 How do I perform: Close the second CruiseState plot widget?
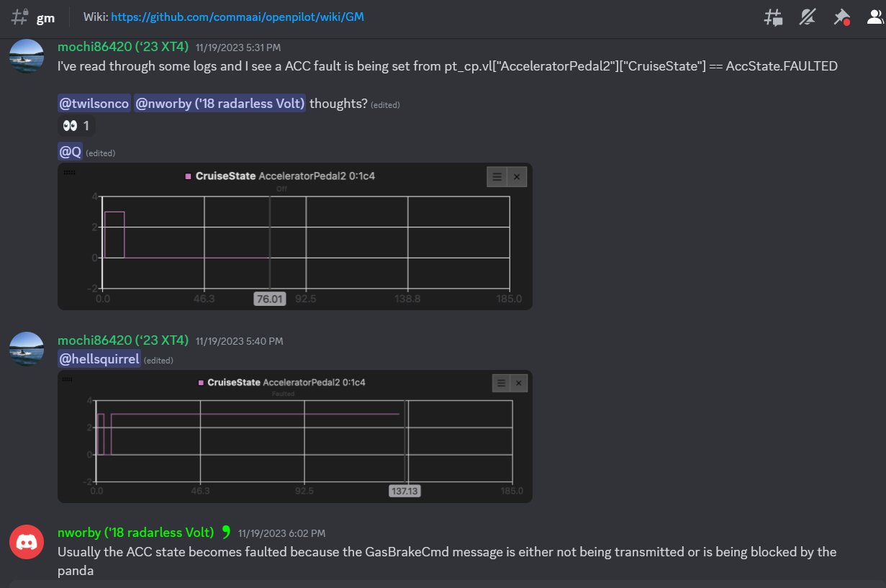[x=518, y=382]
